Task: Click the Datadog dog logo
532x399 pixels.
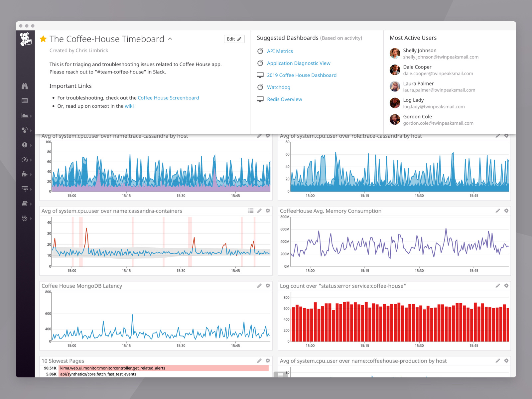Action: 25,39
